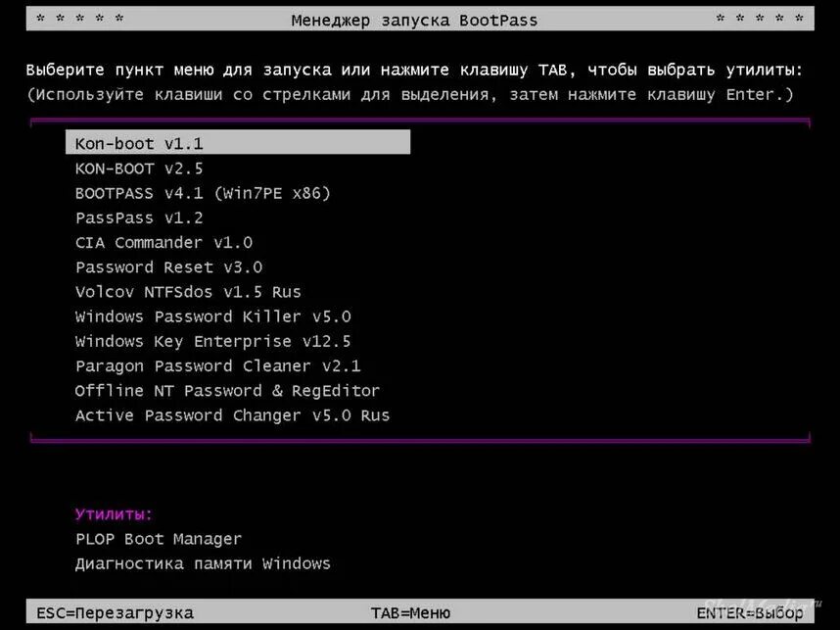Start PLOP Boot Manager utility
The image size is (840, 630).
159,538
